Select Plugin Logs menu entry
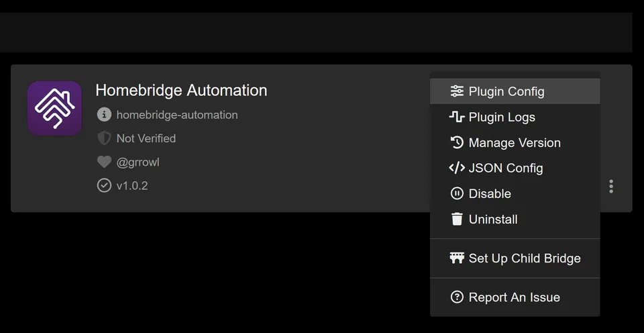 (515, 117)
